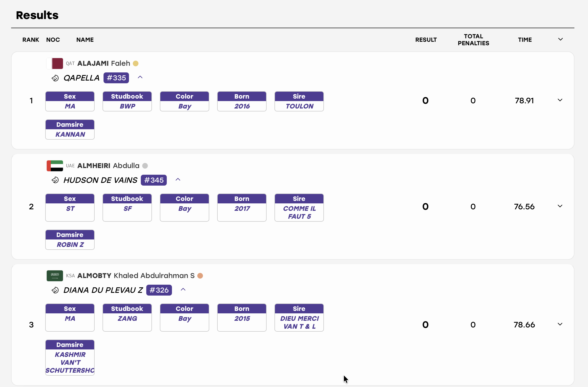Click the horse name QAPELLA
The height and width of the screenshot is (387, 588).
coord(82,78)
